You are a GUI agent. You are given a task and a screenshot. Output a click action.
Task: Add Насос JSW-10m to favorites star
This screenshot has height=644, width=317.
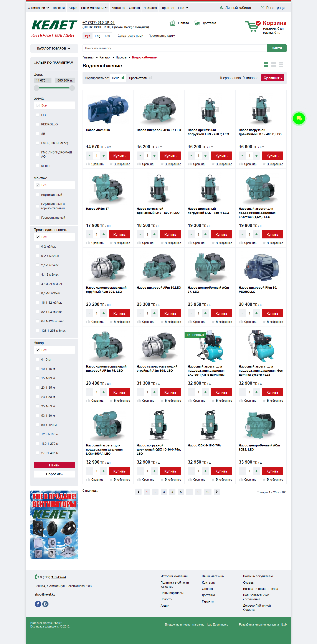pyautogui.click(x=111, y=164)
